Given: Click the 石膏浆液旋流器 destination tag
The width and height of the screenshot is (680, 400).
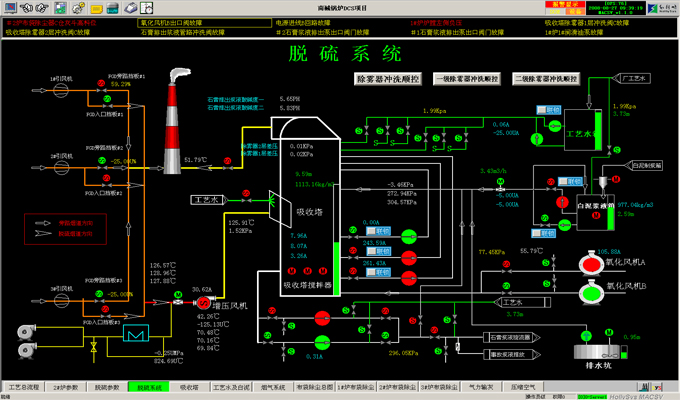Looking at the screenshot, I should (x=512, y=337).
